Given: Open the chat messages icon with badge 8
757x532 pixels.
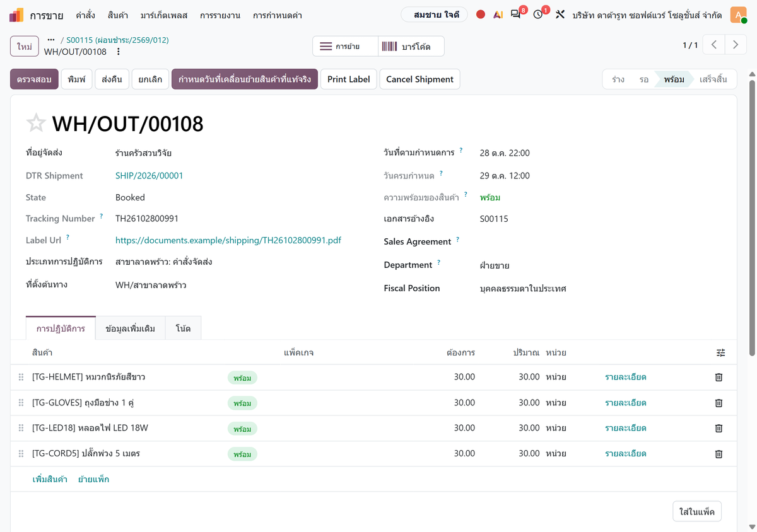Looking at the screenshot, I should coord(517,14).
